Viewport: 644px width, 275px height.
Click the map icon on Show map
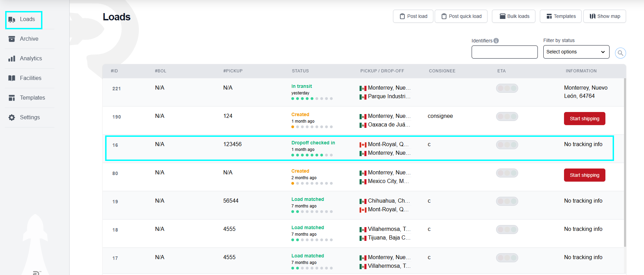tap(593, 16)
